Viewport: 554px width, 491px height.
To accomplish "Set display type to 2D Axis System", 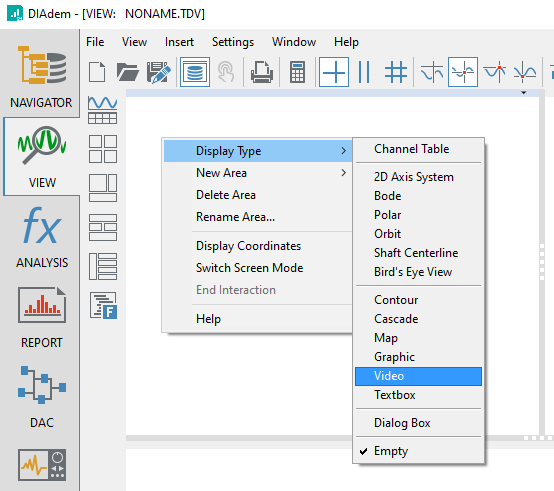I will [418, 177].
